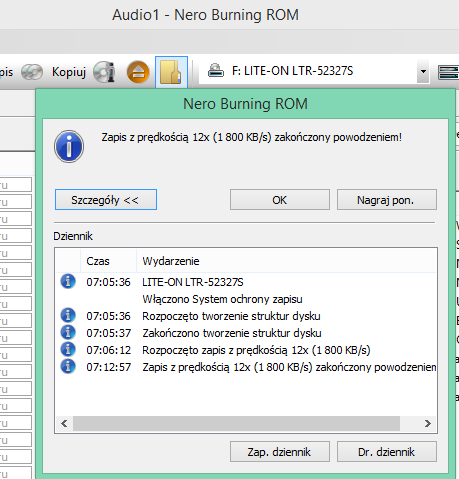Image resolution: width=459 pixels, height=479 pixels.
Task: Click Nagraj pon. to burn again
Action: coord(387,200)
